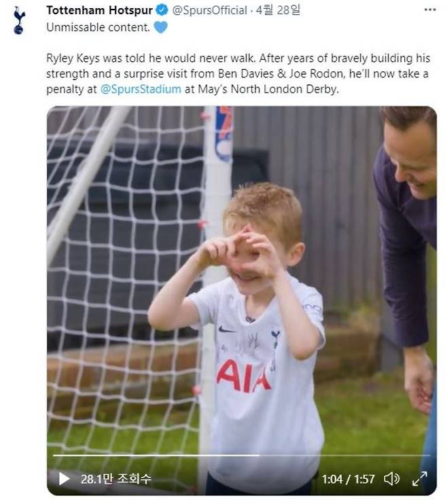The height and width of the screenshot is (504, 447).
Task: Click the 'Unmissable content.' text line
Action: point(98,27)
